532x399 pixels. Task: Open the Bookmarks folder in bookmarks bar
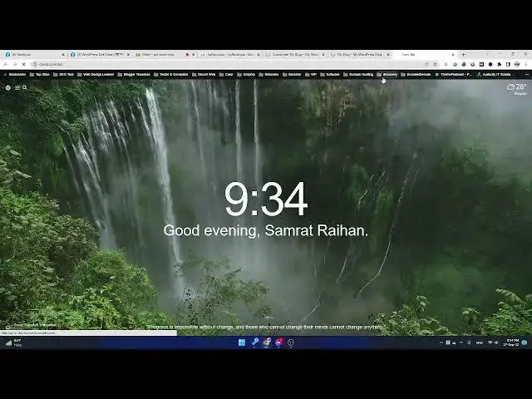click(x=15, y=74)
